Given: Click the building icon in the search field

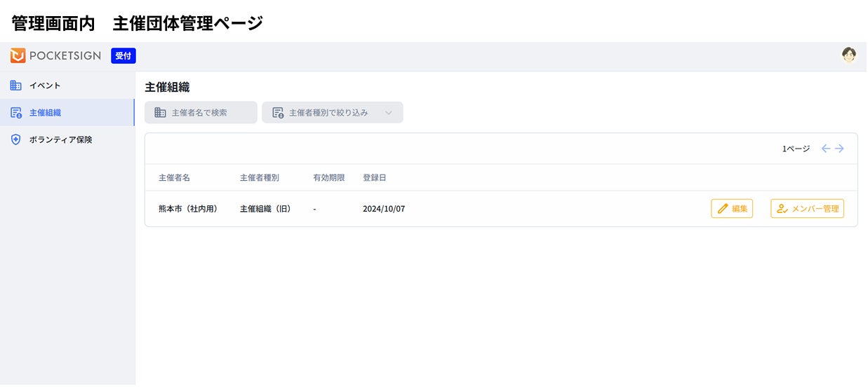Looking at the screenshot, I should coord(160,113).
